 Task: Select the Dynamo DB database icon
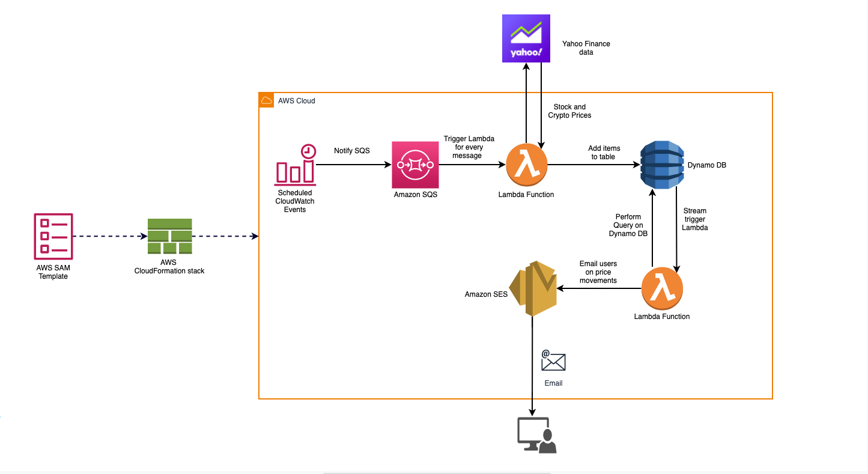click(661, 165)
